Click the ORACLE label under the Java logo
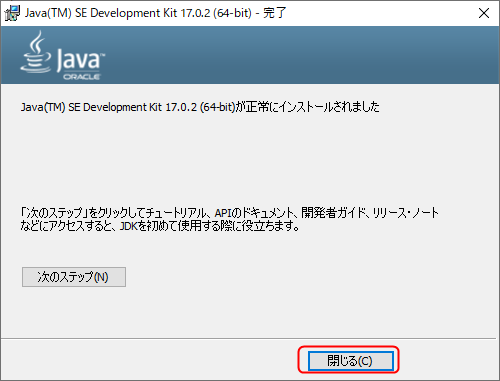The height and width of the screenshot is (381, 500). 82,77
